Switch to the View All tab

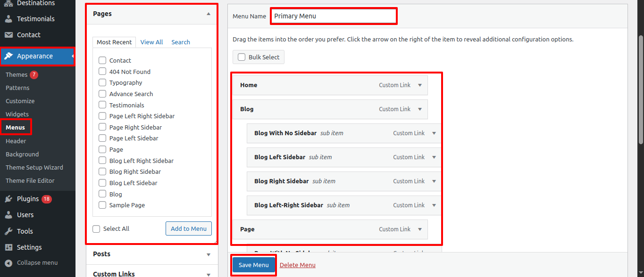tap(151, 42)
